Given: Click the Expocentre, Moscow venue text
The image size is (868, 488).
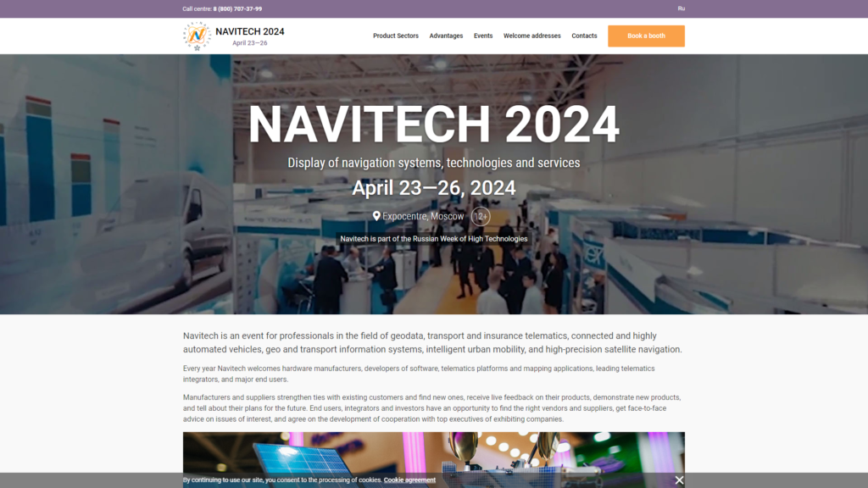Looking at the screenshot, I should click(x=423, y=216).
